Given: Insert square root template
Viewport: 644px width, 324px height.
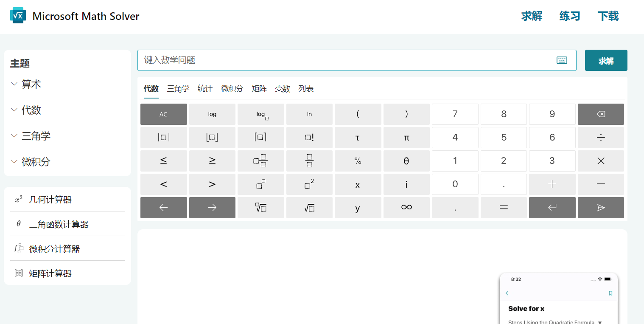Looking at the screenshot, I should click(x=309, y=208).
